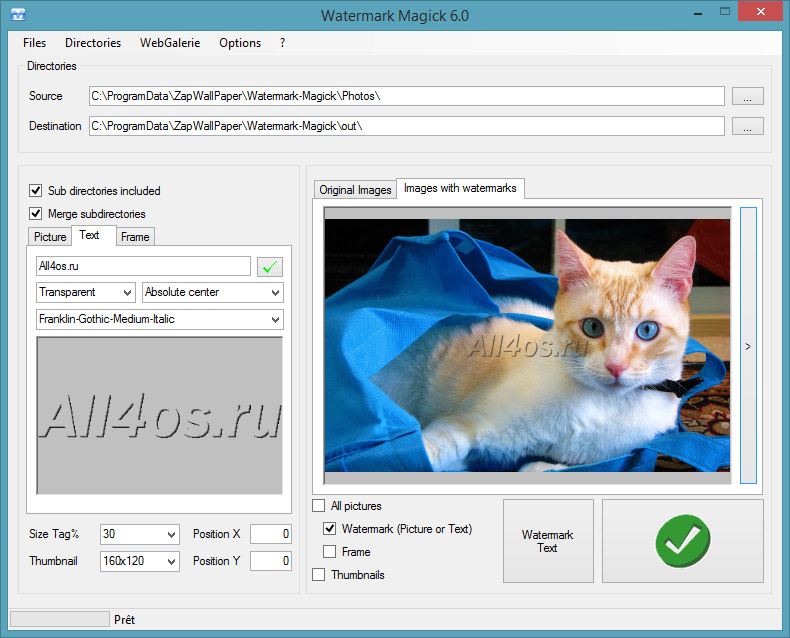The image size is (790, 638).
Task: Open the Transparent style dropdown
Action: (x=86, y=292)
